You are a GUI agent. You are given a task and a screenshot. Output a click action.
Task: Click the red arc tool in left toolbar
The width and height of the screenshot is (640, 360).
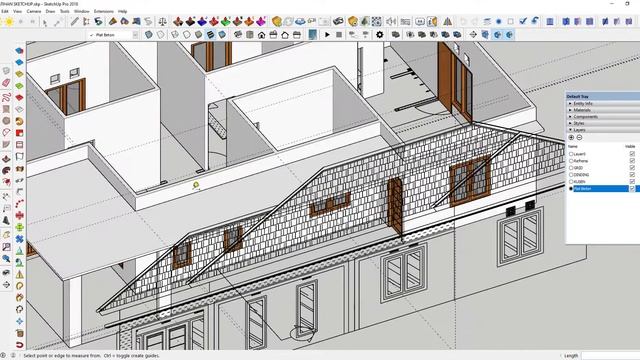tap(19, 203)
